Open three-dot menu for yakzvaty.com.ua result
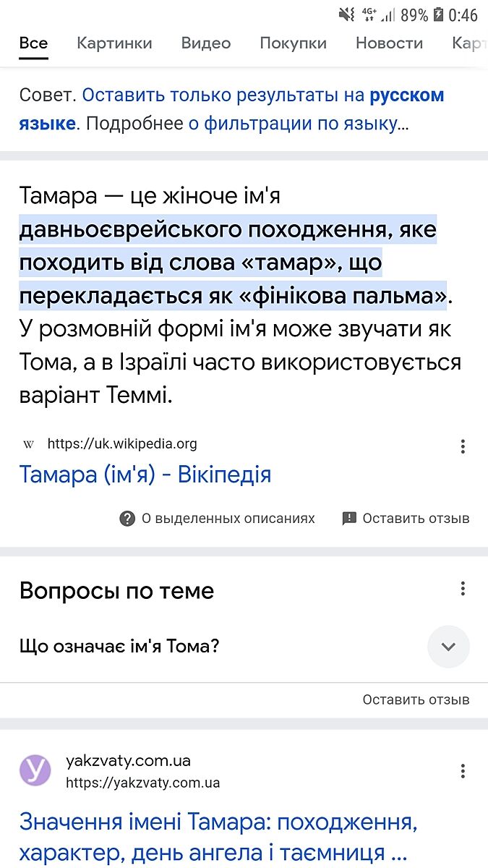Screen dimensions: 488x868 pos(463,771)
